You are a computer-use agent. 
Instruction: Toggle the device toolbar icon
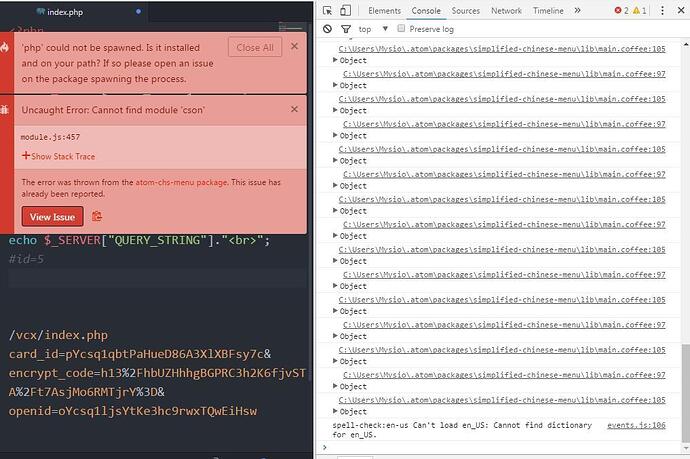click(346, 11)
